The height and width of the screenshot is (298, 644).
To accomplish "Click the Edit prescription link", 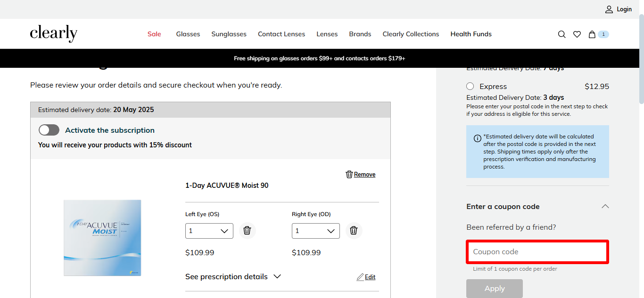I will pos(370,277).
